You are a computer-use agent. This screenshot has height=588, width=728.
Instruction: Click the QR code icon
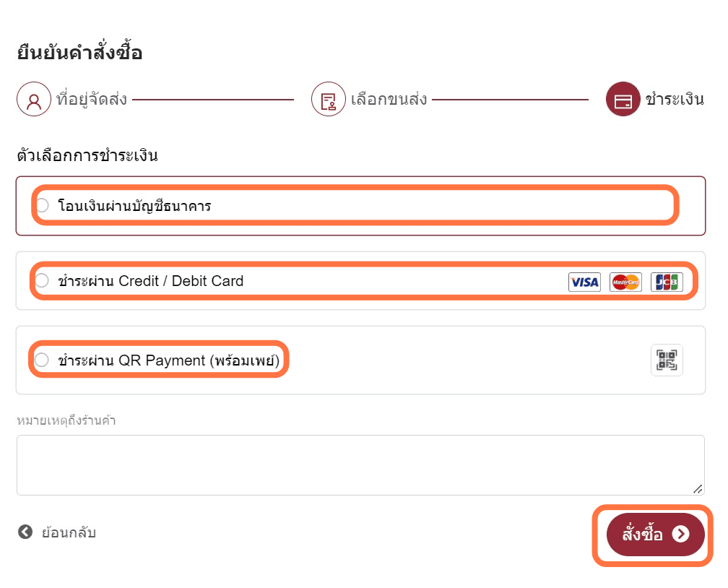(667, 360)
